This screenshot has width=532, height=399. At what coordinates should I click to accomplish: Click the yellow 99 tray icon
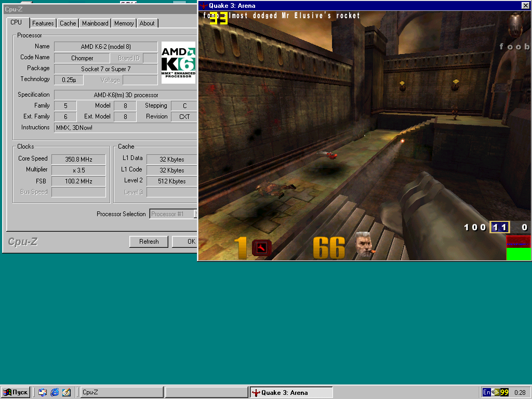tap(504, 393)
